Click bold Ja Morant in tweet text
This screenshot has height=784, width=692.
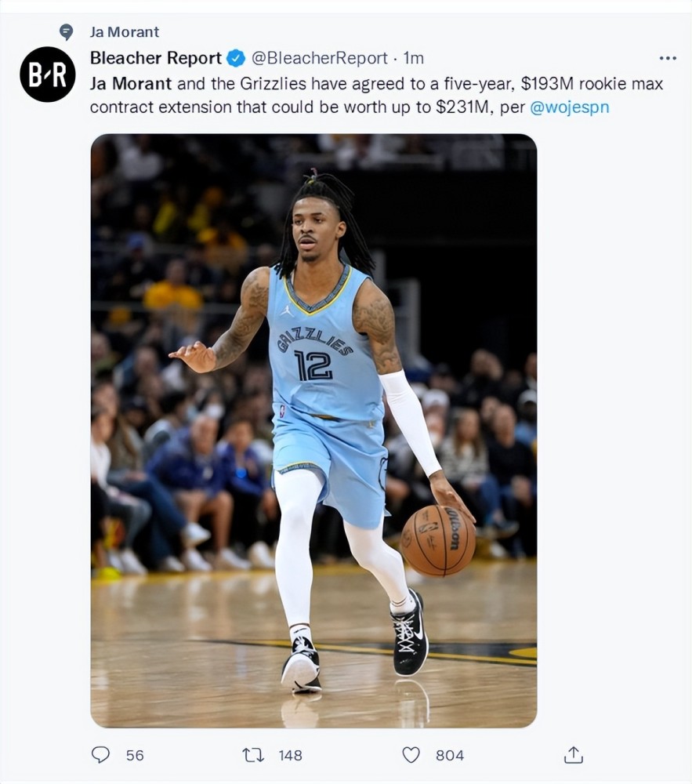(x=131, y=84)
